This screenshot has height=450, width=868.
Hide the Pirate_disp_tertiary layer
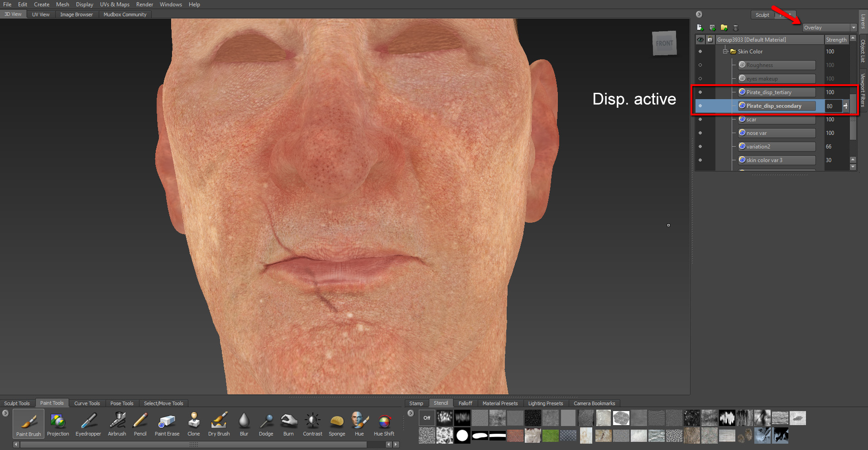coord(700,92)
